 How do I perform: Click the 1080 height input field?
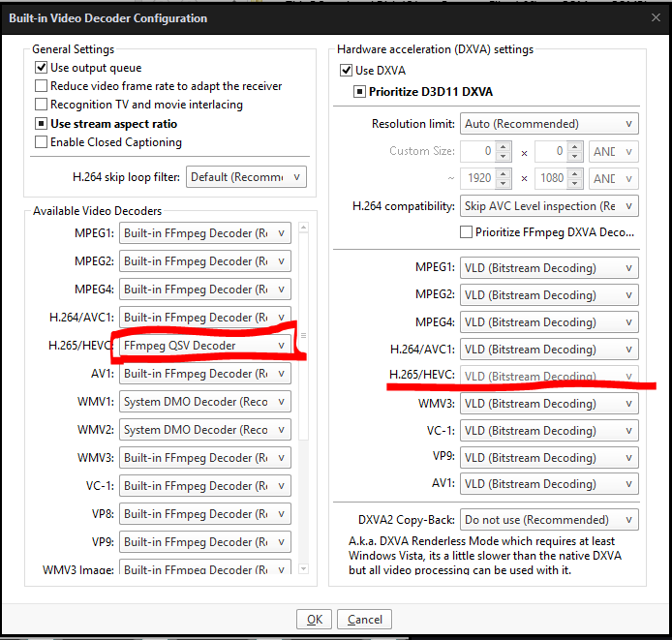pyautogui.click(x=551, y=178)
